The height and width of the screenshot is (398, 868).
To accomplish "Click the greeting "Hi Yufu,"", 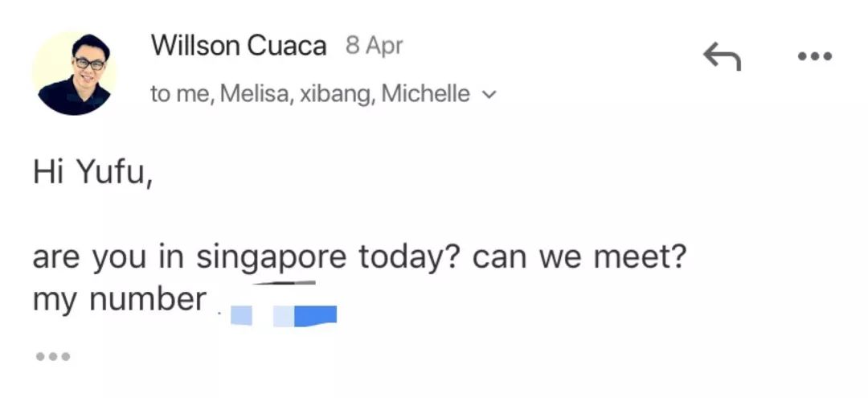I will [x=92, y=173].
